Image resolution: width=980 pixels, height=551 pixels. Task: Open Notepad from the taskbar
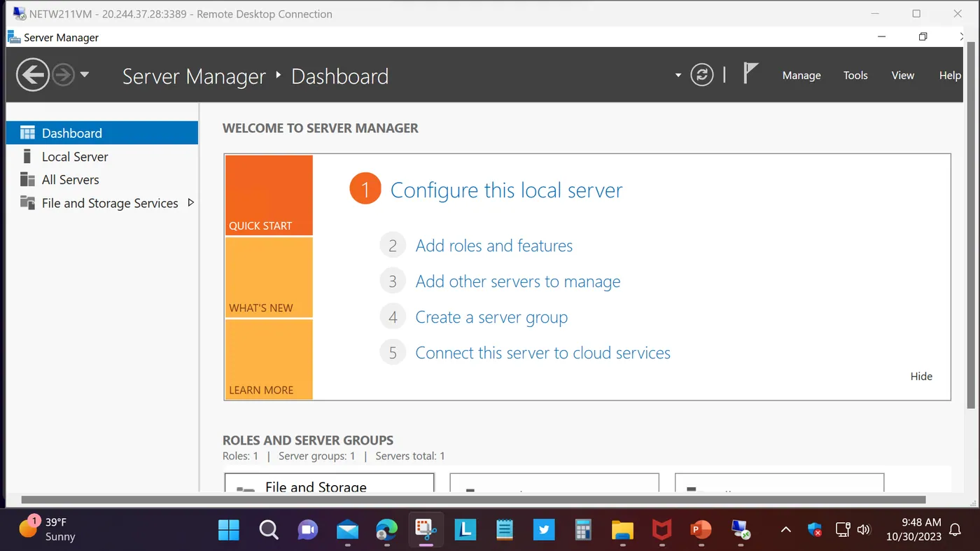coord(505,530)
